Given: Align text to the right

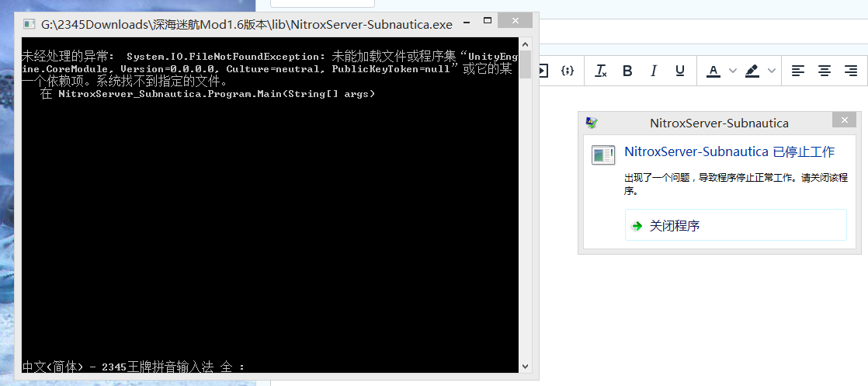Looking at the screenshot, I should 851,71.
